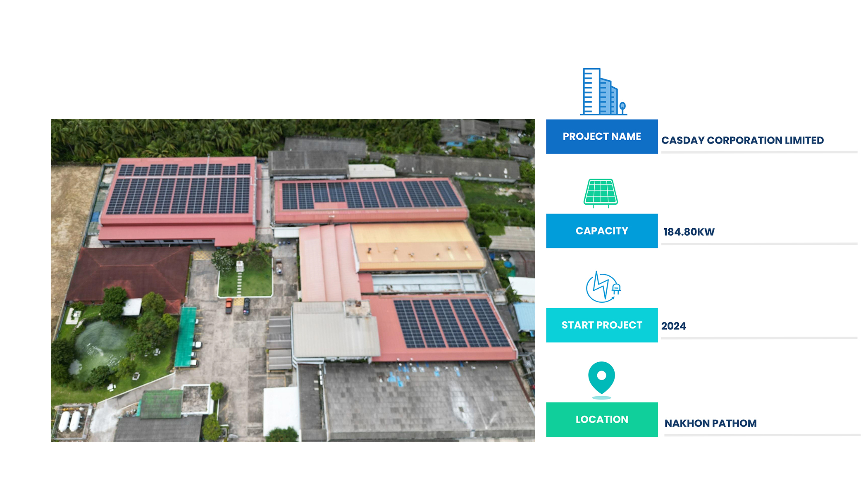Screen dimensions: 868x500
Task: Click the LOCATION label box
Action: pyautogui.click(x=602, y=419)
